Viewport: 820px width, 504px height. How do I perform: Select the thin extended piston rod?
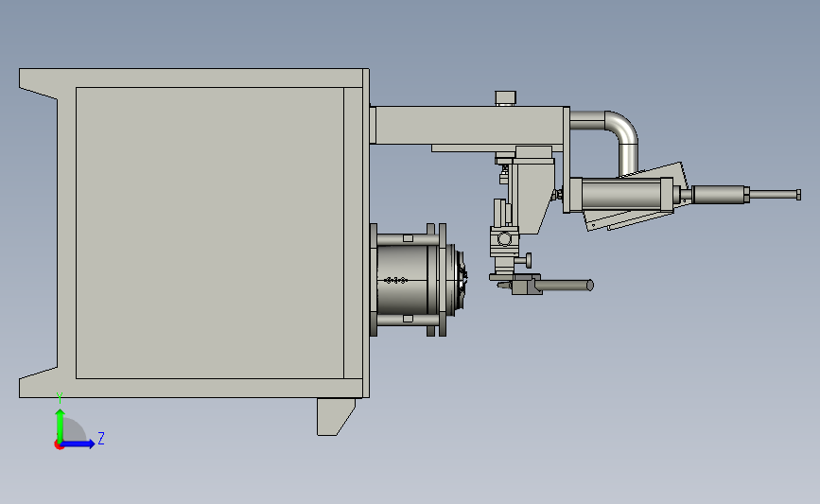[x=774, y=195]
